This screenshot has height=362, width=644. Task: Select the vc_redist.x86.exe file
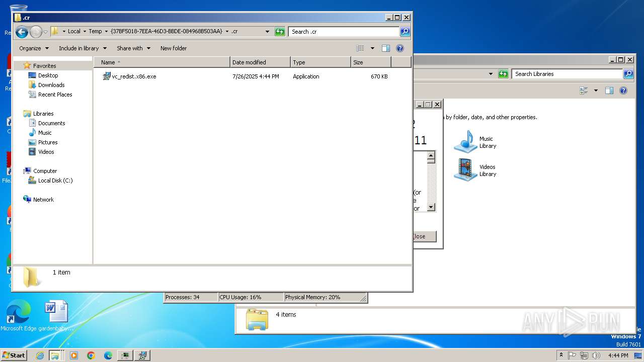[x=134, y=76]
